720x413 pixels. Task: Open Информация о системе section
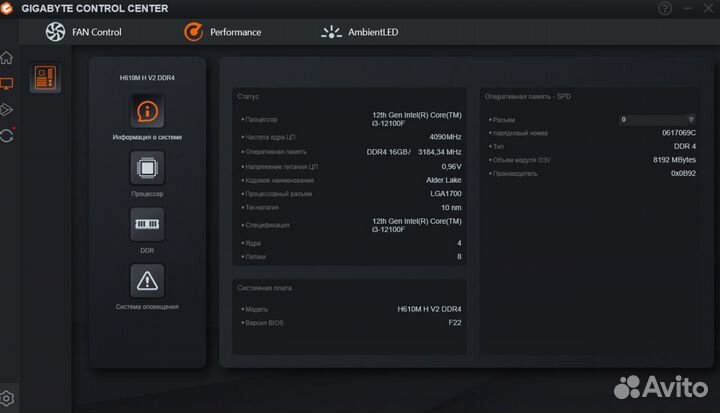click(x=147, y=111)
